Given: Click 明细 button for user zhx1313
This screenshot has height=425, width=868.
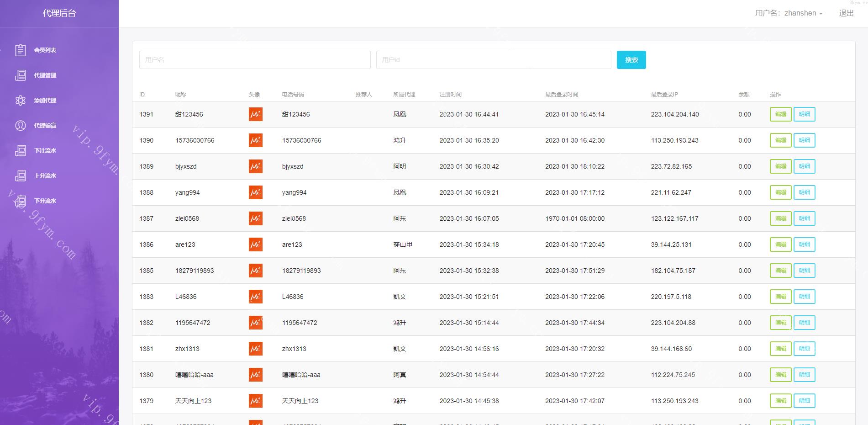Looking at the screenshot, I should click(804, 349).
